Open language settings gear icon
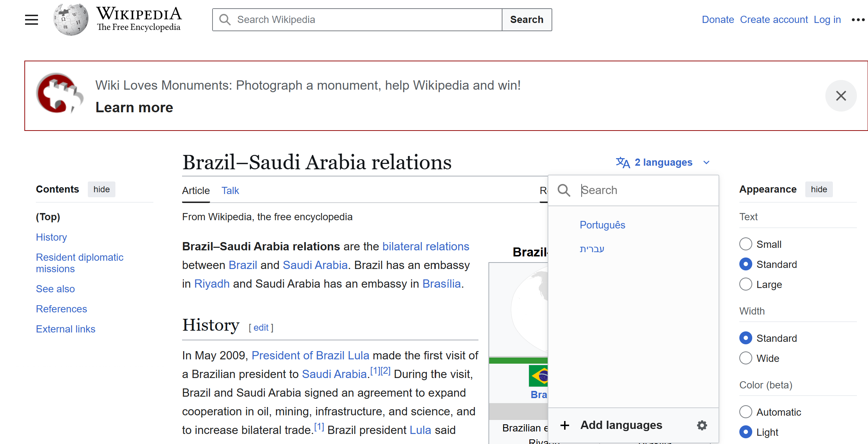Viewport: 868px width, 444px height. 702,425
